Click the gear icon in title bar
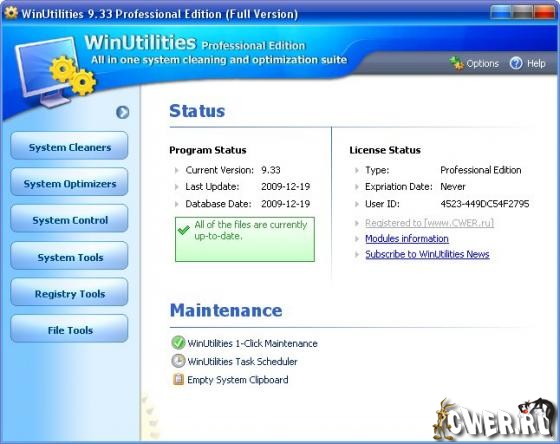Screen dimensions: 560x444 tap(11, 13)
